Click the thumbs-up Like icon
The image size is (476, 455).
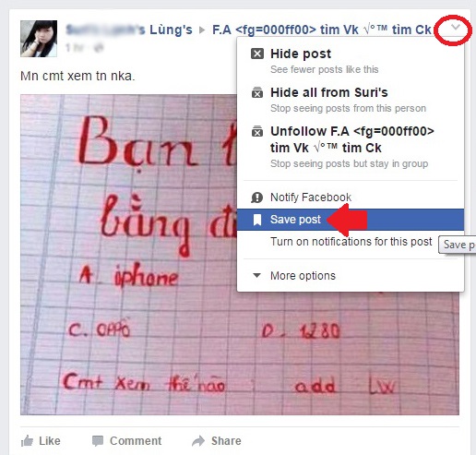click(27, 441)
